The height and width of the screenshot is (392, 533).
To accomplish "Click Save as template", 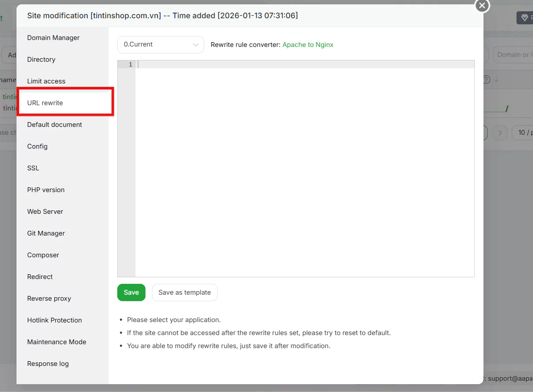I will point(185,292).
